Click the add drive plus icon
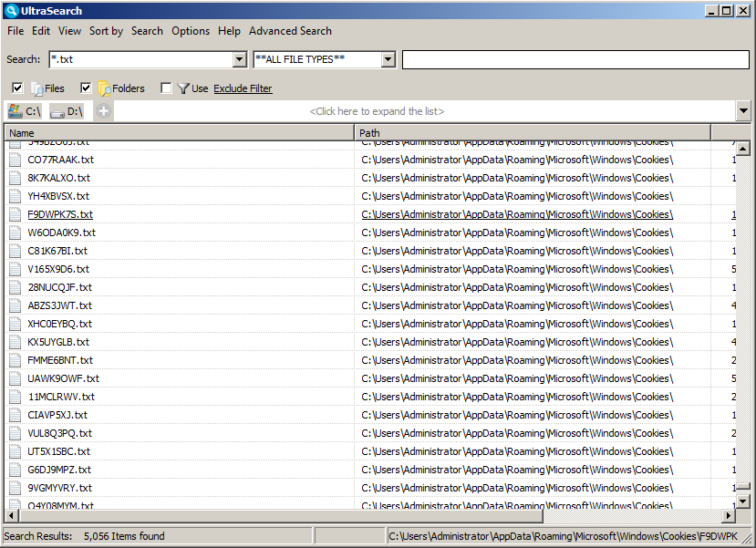The height and width of the screenshot is (548, 756). pos(103,111)
